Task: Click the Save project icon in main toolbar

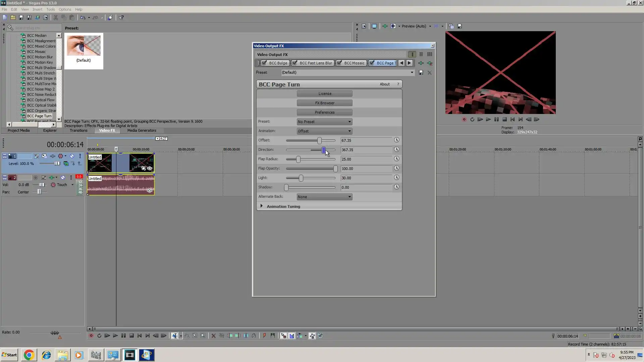Action: coord(21,17)
